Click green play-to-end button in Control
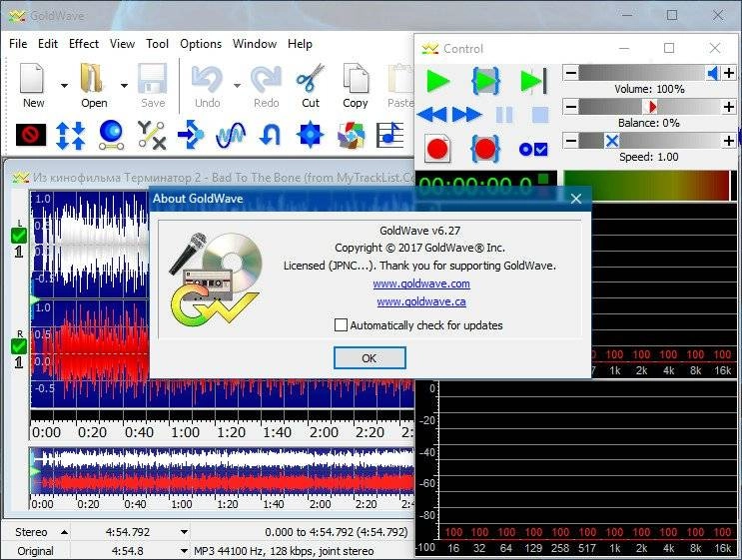The image size is (742, 560). pos(533,81)
